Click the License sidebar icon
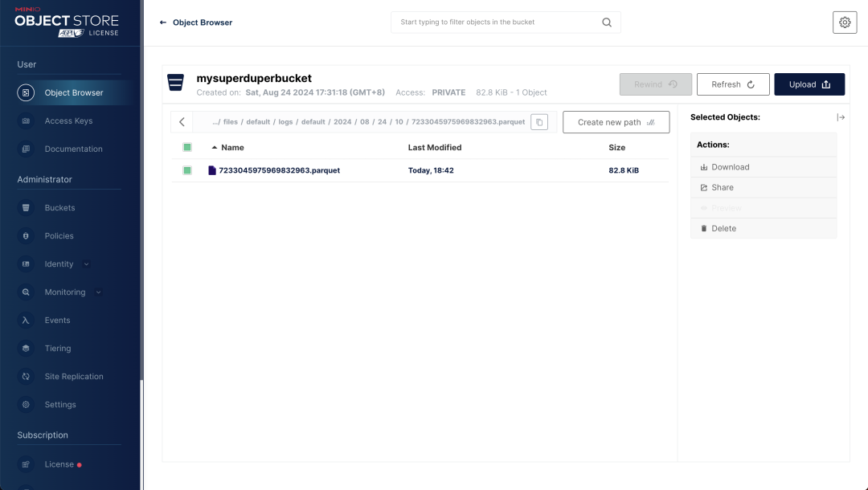 coord(26,464)
